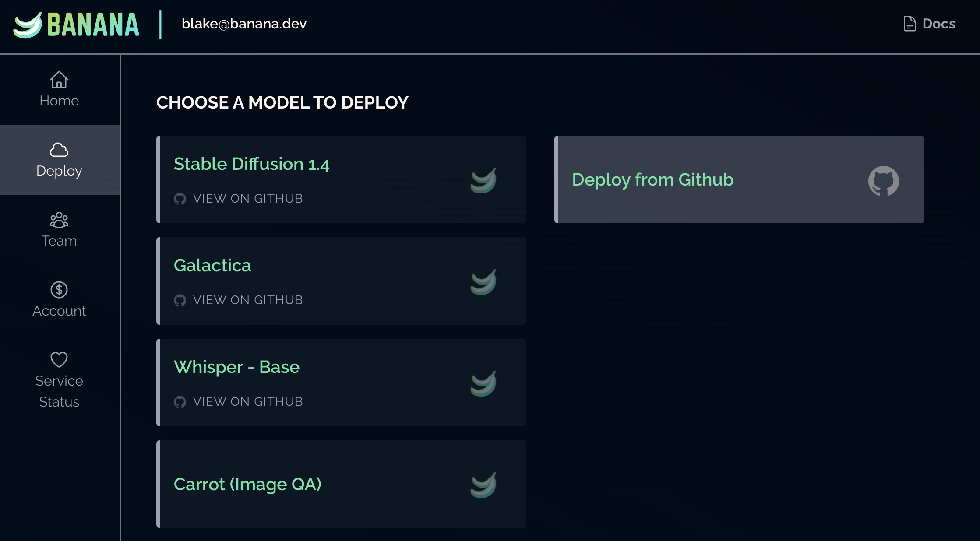
Task: Go to Account dollar icon
Action: click(x=59, y=290)
